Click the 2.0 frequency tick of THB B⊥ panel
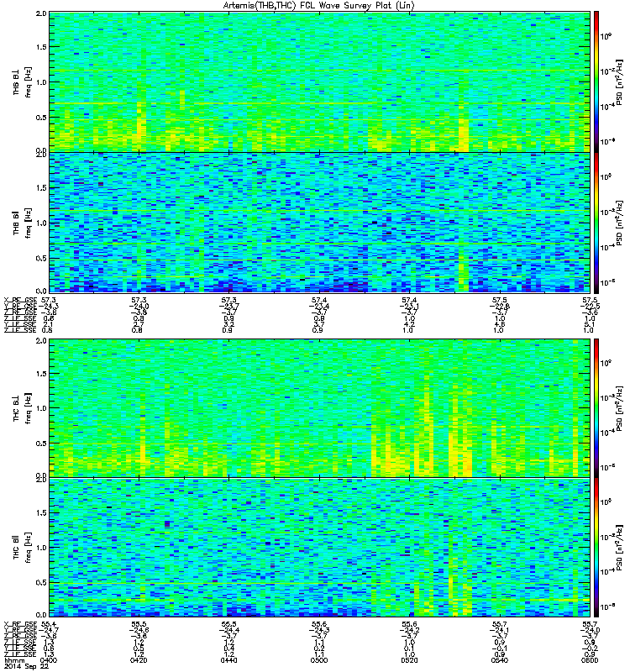The image size is (630, 672). [x=41, y=13]
